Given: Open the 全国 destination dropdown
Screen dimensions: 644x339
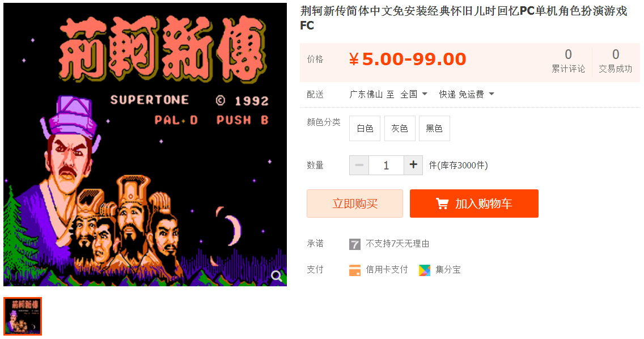Looking at the screenshot, I should coord(414,94).
